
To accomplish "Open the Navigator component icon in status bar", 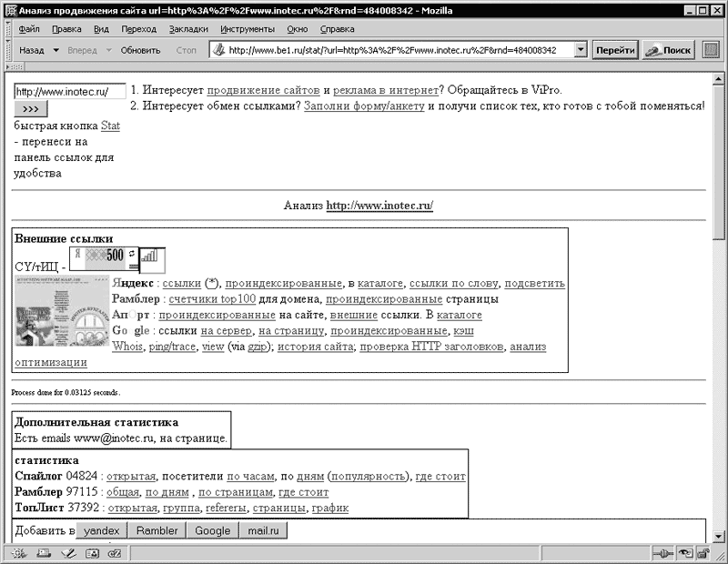I will pyautogui.click(x=19, y=553).
